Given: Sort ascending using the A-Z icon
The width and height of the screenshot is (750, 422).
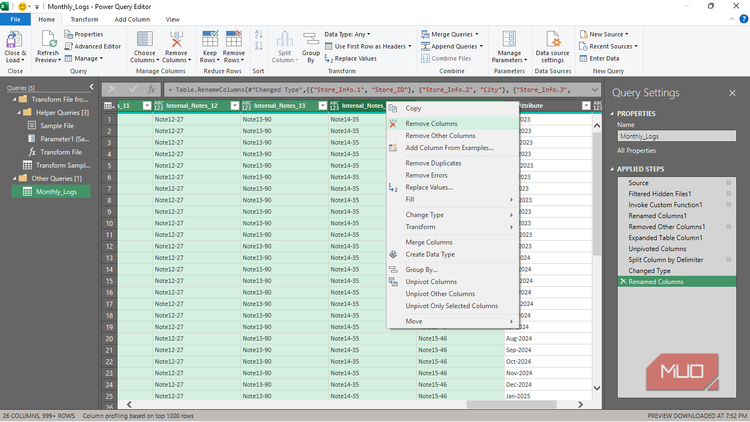Looking at the screenshot, I should click(x=259, y=34).
